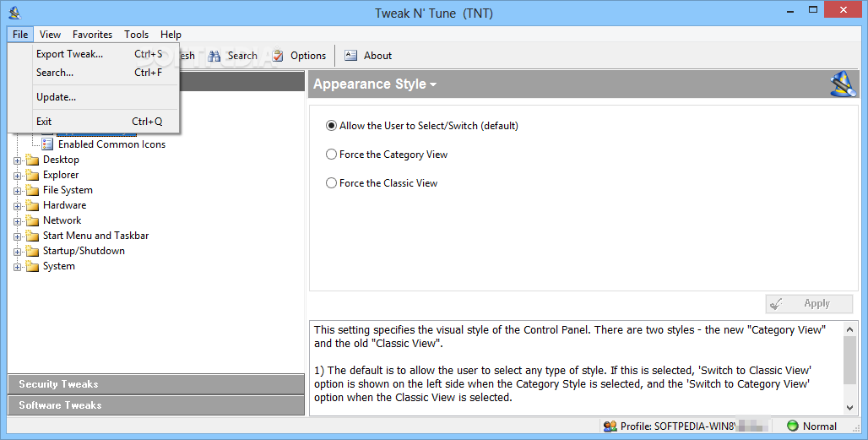The width and height of the screenshot is (868, 440).
Task: Expand the Start Menu and Taskbar node
Action: click(x=17, y=236)
